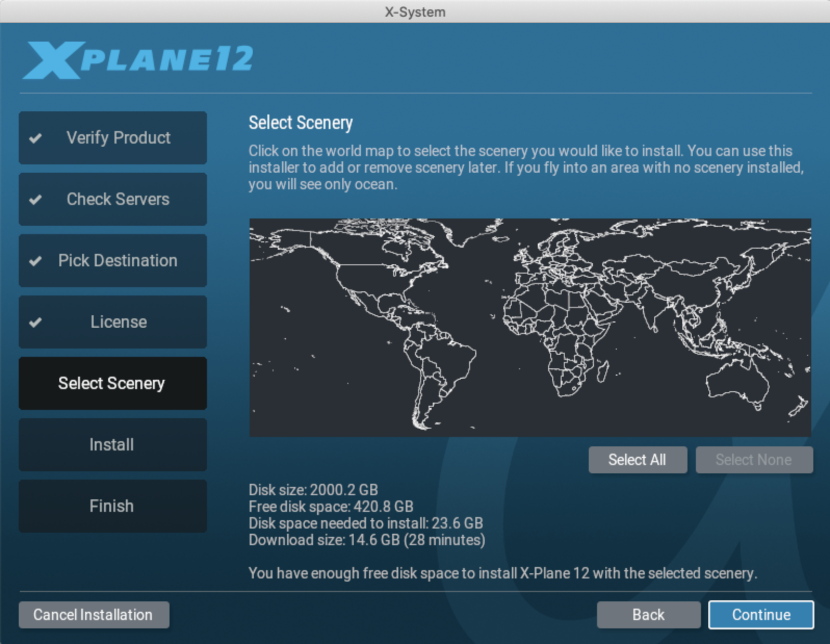Click the 'You have enough free disk space' message

coord(503,573)
